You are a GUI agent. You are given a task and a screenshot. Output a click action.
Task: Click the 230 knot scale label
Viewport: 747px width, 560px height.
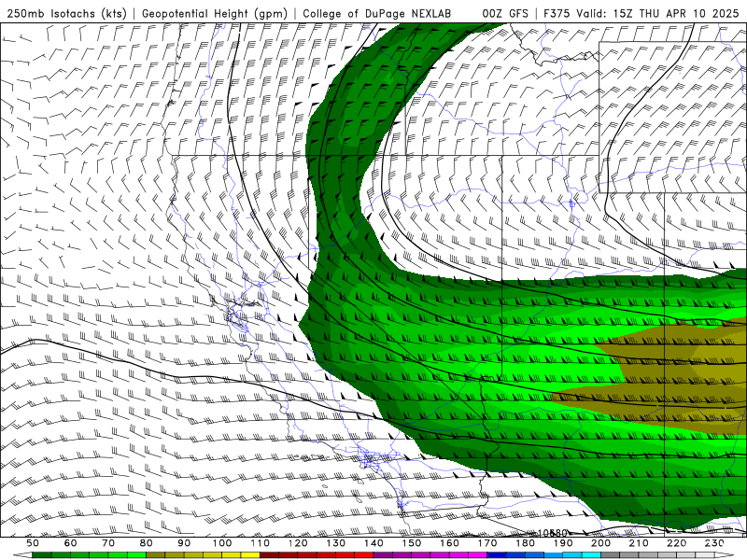(x=714, y=543)
